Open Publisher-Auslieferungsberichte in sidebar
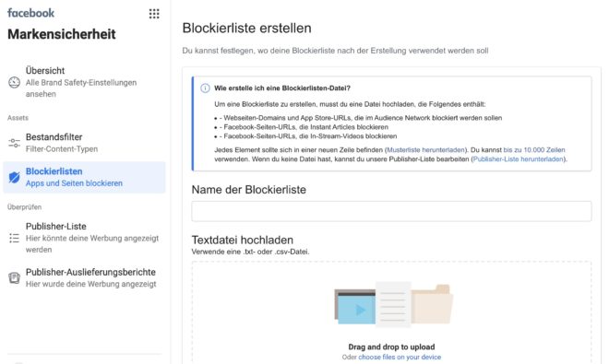Screen dimensions: 609x364 click(84, 278)
